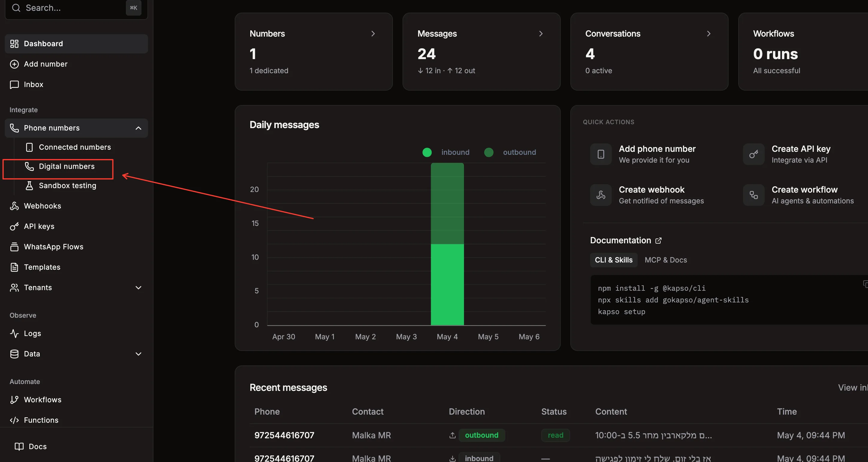
Task: Toggle the outbound legend color dot
Action: click(489, 152)
